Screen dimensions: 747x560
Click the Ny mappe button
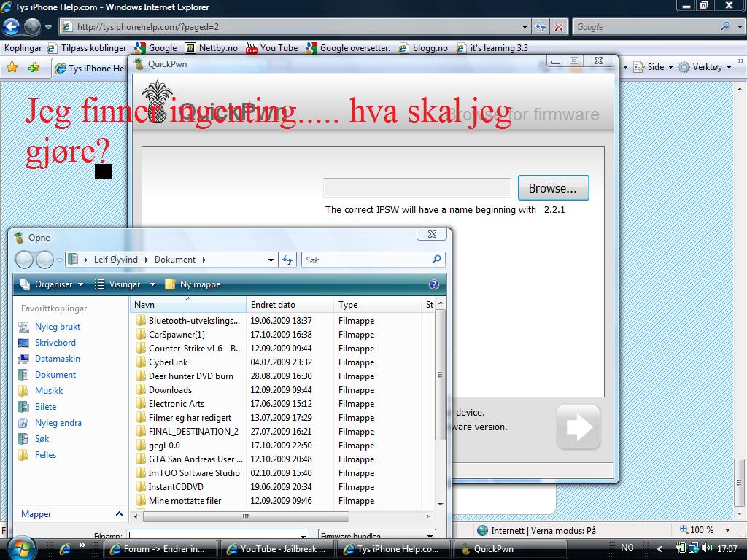point(193,284)
